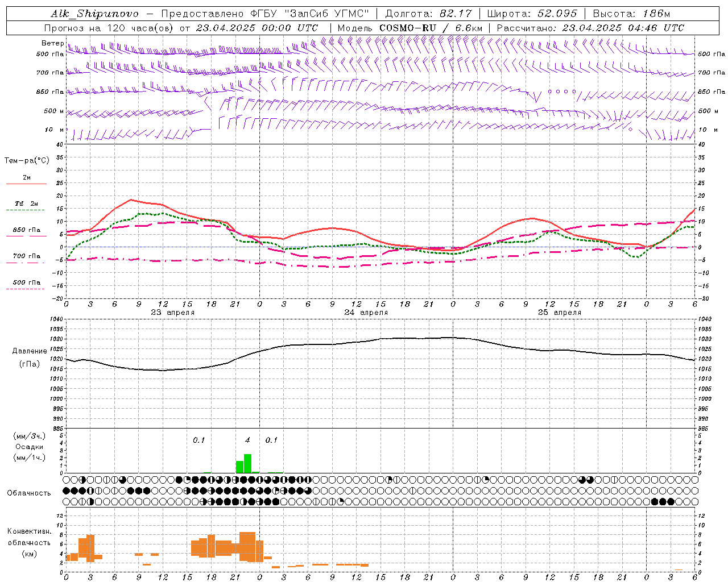
Task: Click the Облачность cloud cover label
Action: (x=29, y=493)
